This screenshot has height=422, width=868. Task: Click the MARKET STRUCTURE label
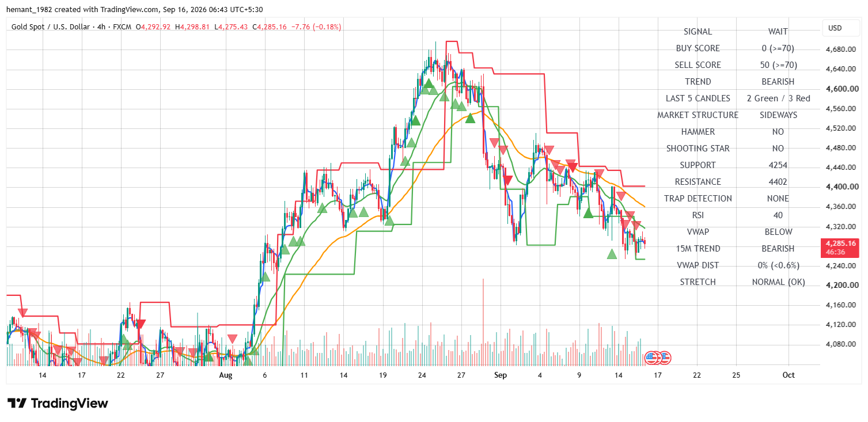(698, 115)
